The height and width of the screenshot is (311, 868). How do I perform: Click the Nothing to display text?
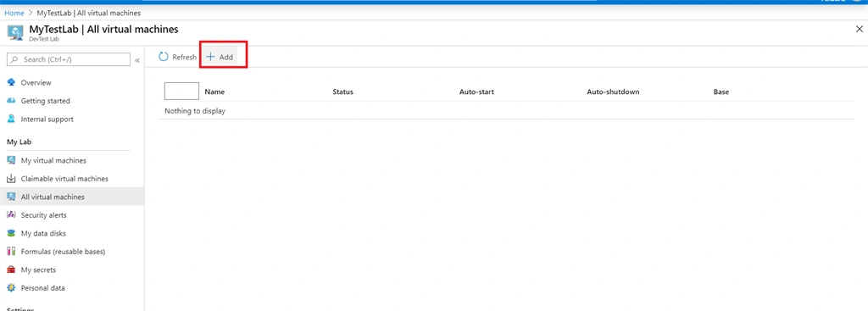195,111
